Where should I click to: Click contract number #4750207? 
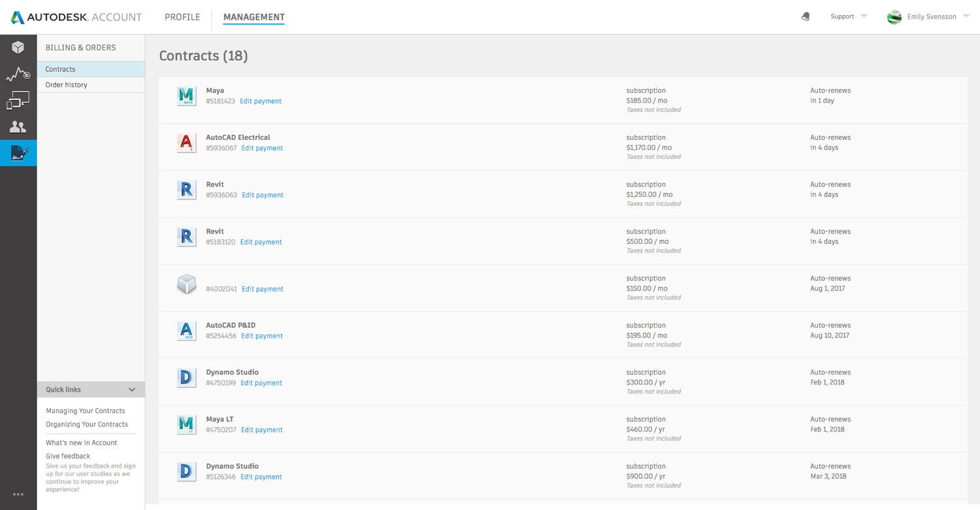pos(221,430)
